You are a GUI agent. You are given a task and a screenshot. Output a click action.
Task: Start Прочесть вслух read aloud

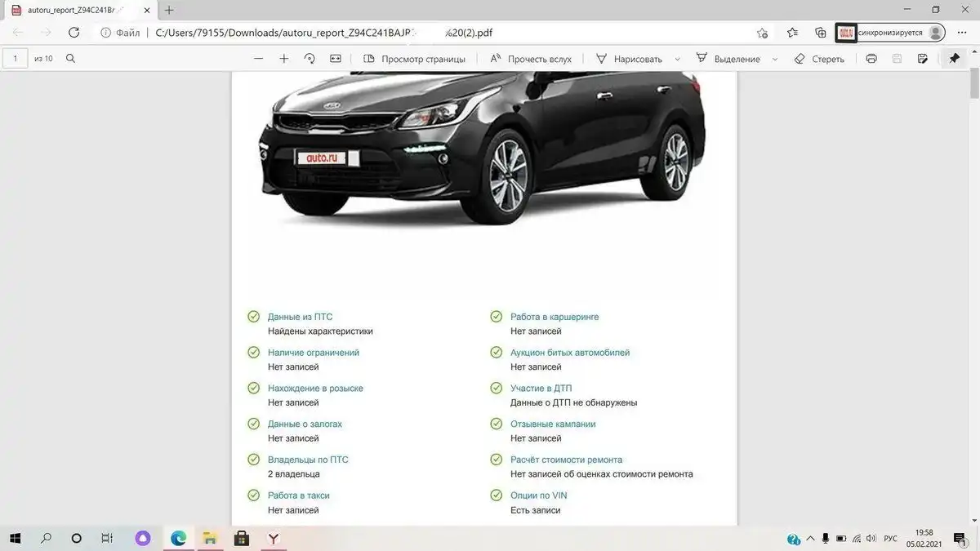point(530,59)
